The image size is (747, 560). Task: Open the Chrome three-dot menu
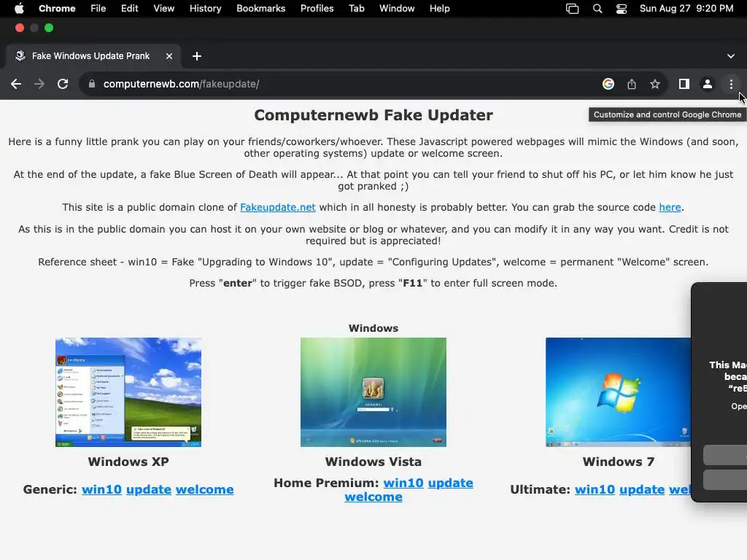(x=731, y=85)
